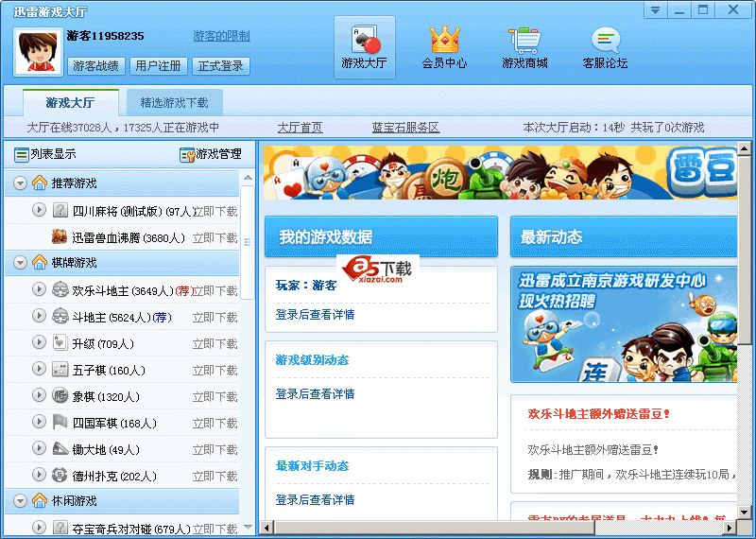Click the 最新动态 panel header

[624, 236]
